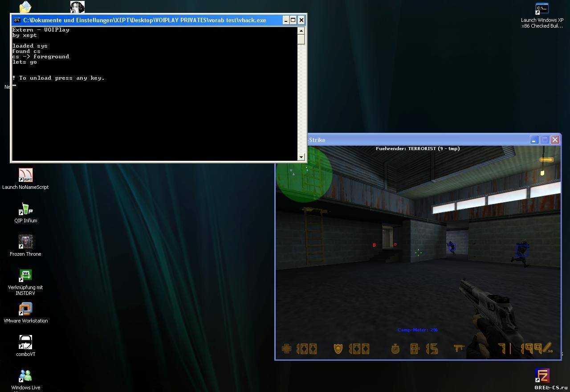
Task: Close the vhack.exe console window
Action: 301,20
